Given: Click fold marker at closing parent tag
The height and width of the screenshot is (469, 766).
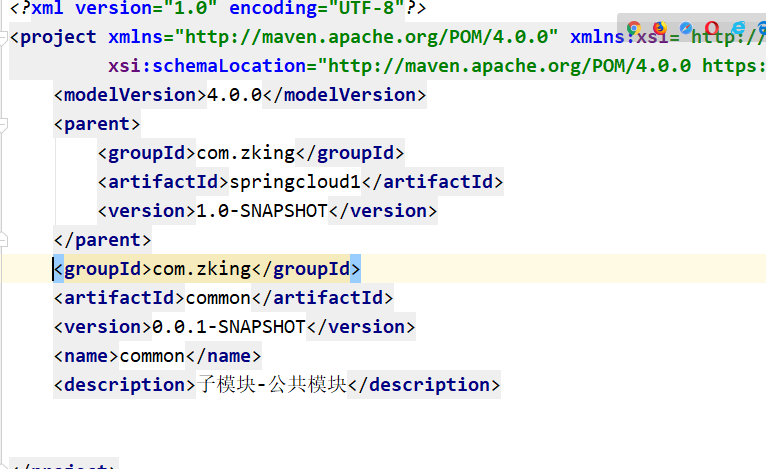Looking at the screenshot, I should coord(3,240).
